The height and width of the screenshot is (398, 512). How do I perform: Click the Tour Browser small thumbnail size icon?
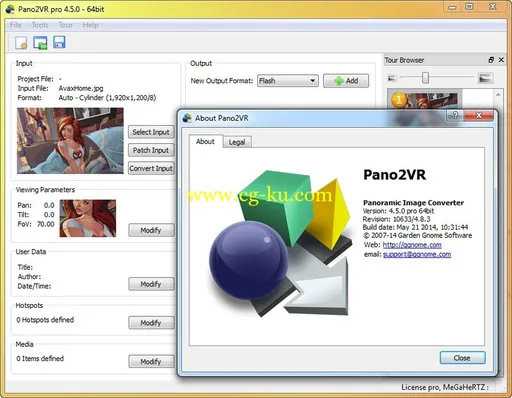click(392, 78)
